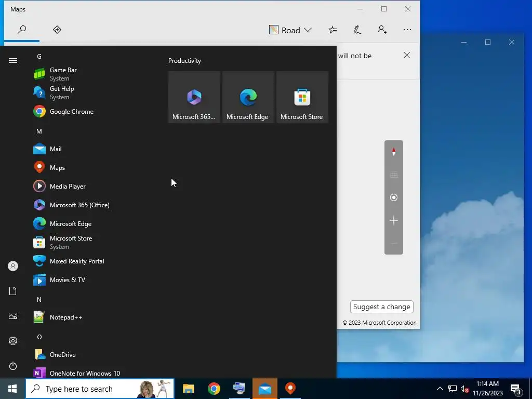Click Suggest a change button

click(x=382, y=307)
